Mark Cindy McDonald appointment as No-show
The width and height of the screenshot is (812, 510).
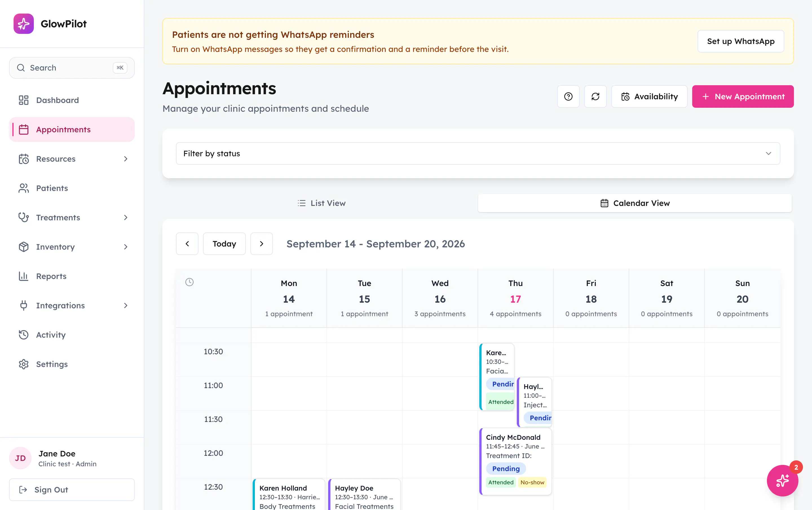(532, 482)
